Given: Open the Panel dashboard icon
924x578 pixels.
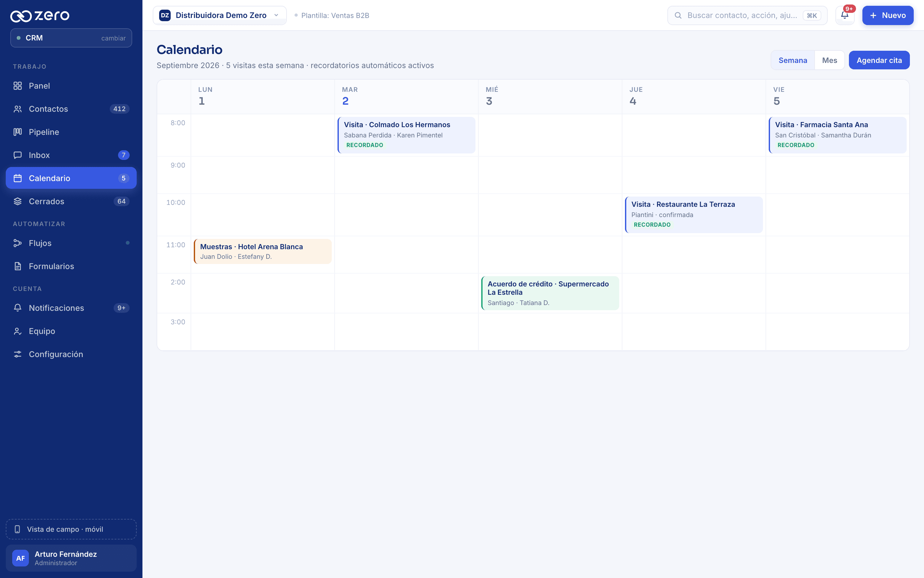Looking at the screenshot, I should pos(18,86).
